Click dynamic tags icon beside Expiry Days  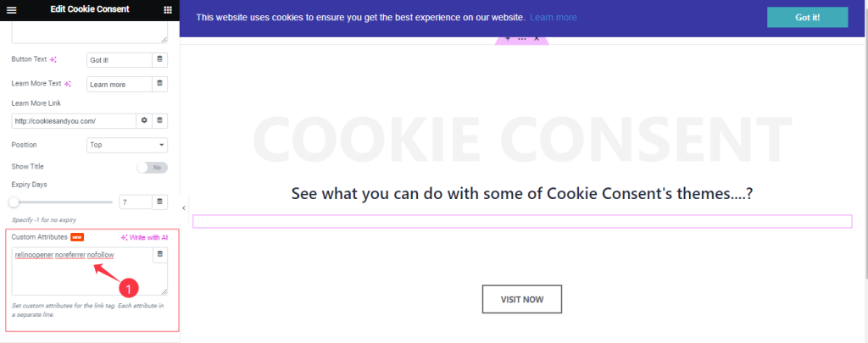pos(159,202)
